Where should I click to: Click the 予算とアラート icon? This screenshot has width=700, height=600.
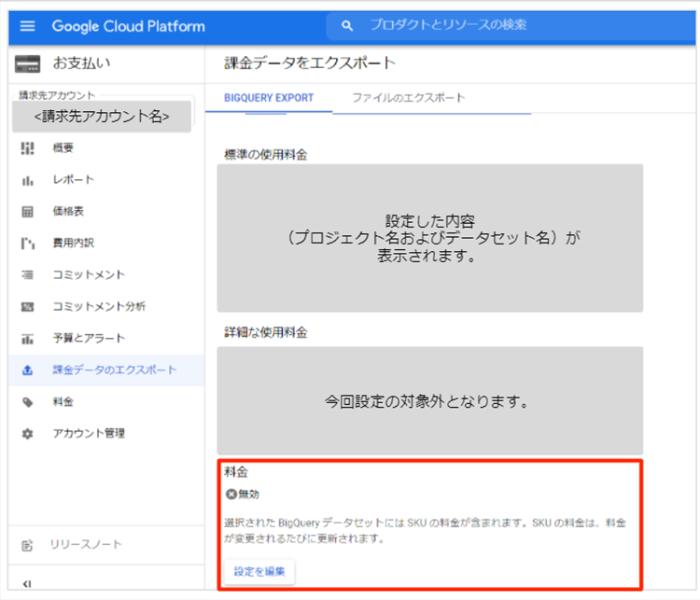pos(27,339)
